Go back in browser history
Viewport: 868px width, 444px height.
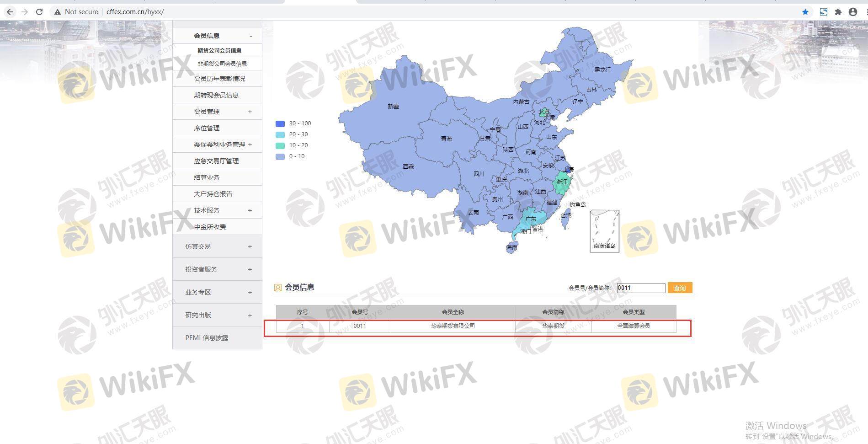coord(10,12)
